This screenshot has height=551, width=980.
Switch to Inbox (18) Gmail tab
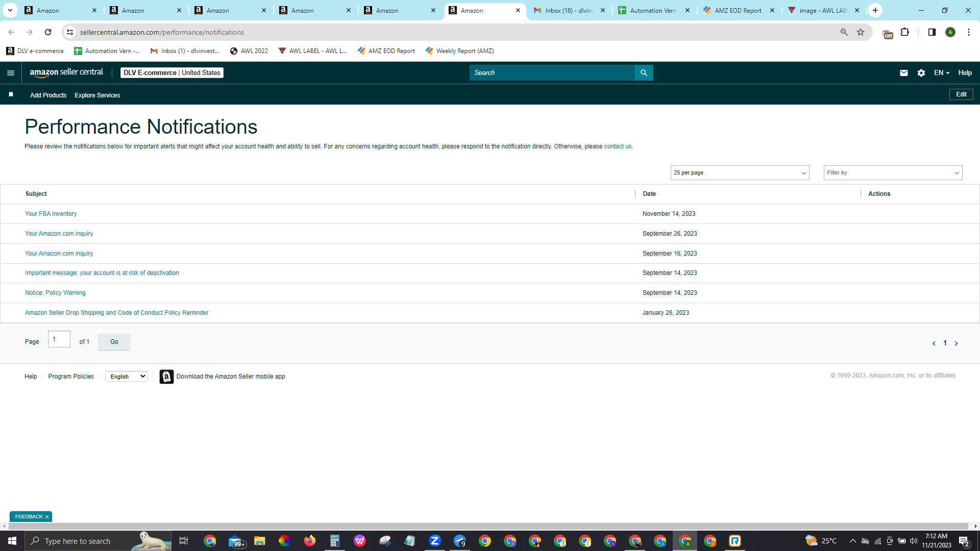click(x=569, y=10)
